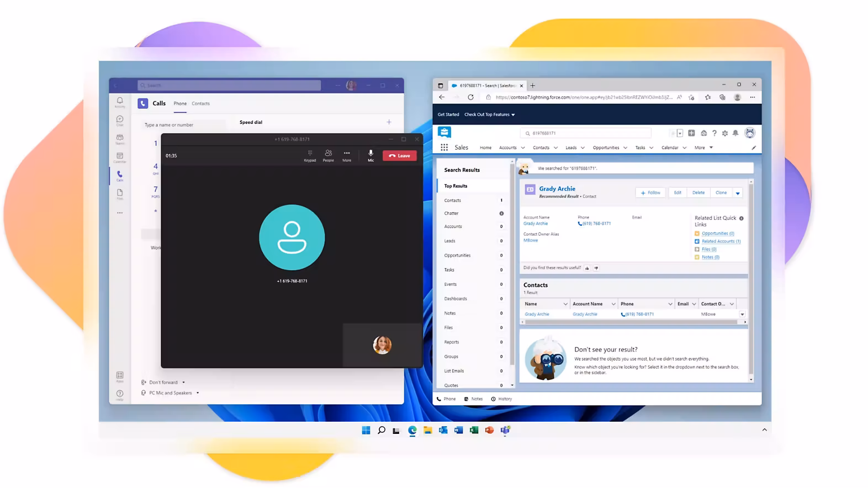Give thumbs down for search results usefulness
Image resolution: width=868 pixels, height=488 pixels.
(x=596, y=268)
